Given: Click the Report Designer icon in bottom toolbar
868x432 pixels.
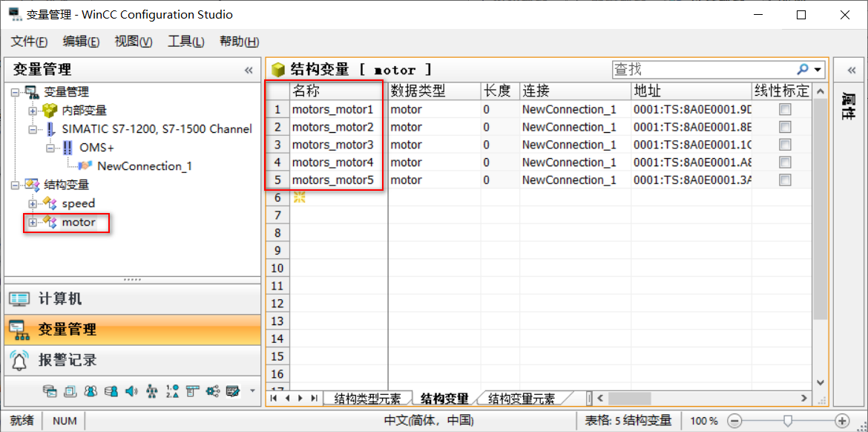Looking at the screenshot, I should click(x=194, y=391).
